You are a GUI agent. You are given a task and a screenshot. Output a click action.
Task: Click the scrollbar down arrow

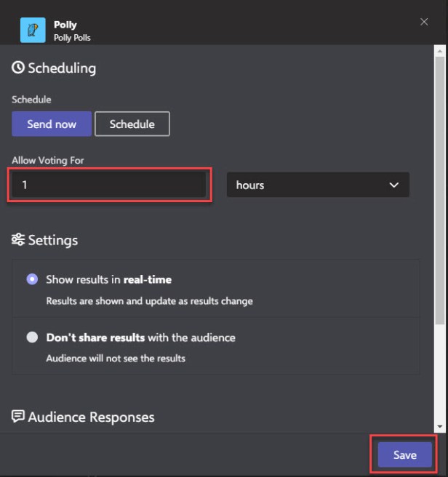[x=439, y=427]
